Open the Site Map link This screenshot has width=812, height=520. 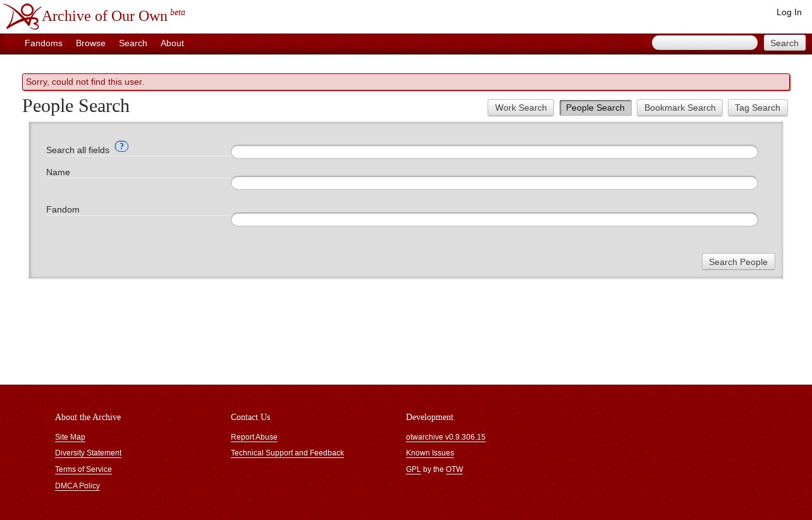[x=70, y=437]
